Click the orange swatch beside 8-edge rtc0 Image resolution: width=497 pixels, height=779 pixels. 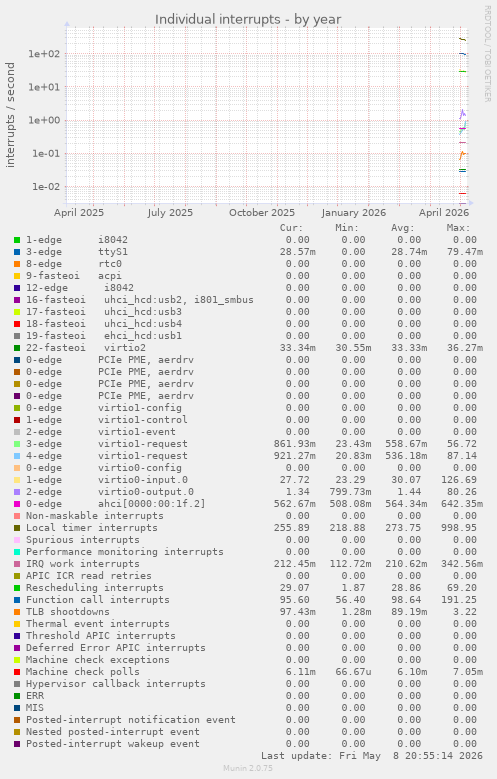click(x=17, y=264)
